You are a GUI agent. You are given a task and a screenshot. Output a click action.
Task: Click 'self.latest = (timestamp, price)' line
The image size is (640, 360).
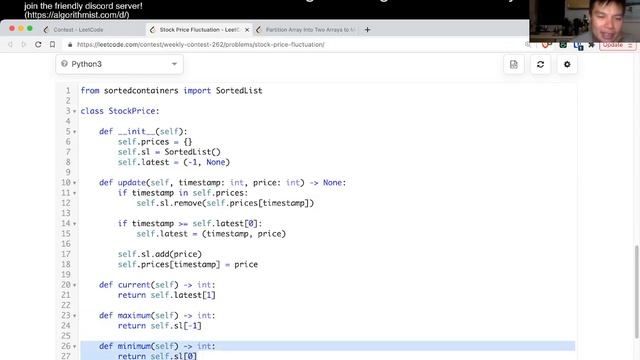pyautogui.click(x=211, y=233)
